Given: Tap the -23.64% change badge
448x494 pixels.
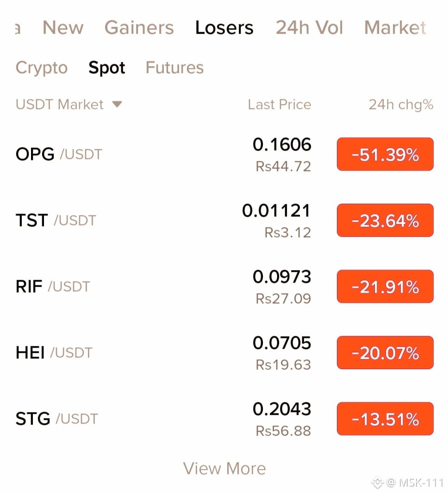Looking at the screenshot, I should coord(385,220).
